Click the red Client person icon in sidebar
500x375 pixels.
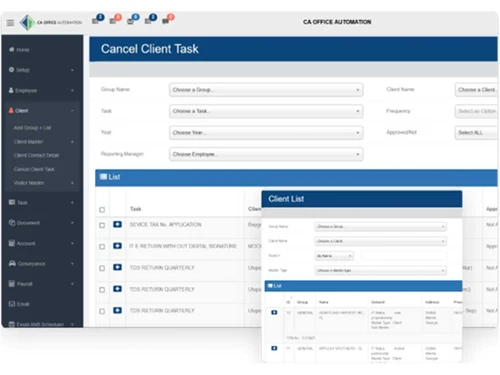pyautogui.click(x=11, y=110)
